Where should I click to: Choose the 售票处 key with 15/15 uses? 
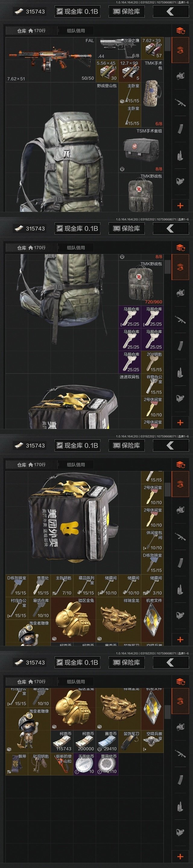point(39,586)
